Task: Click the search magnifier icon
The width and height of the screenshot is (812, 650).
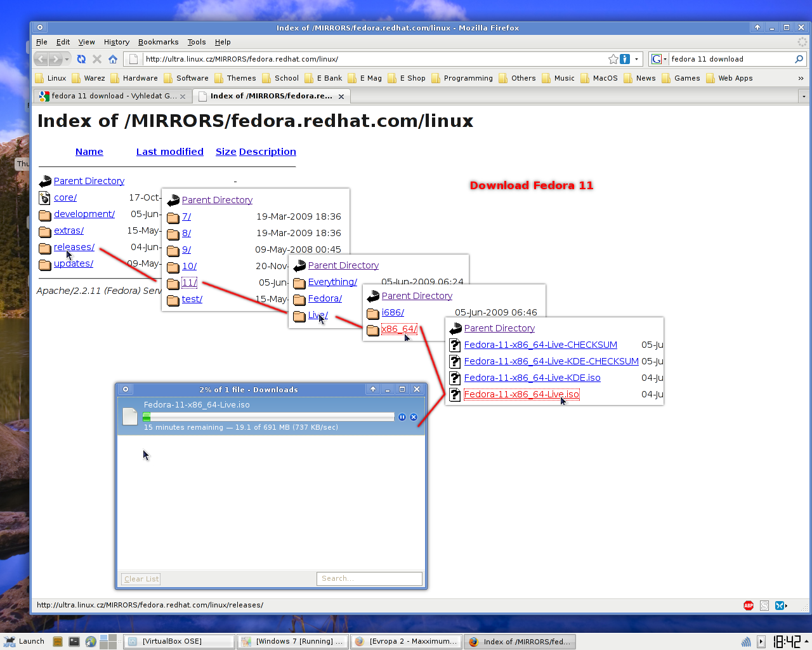Action: point(799,59)
